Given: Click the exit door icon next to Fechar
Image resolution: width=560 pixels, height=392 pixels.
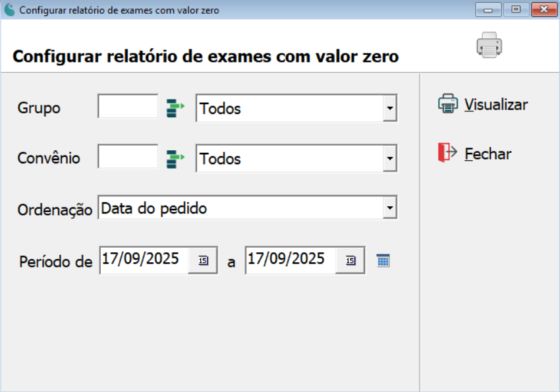Looking at the screenshot, I should click(x=447, y=153).
